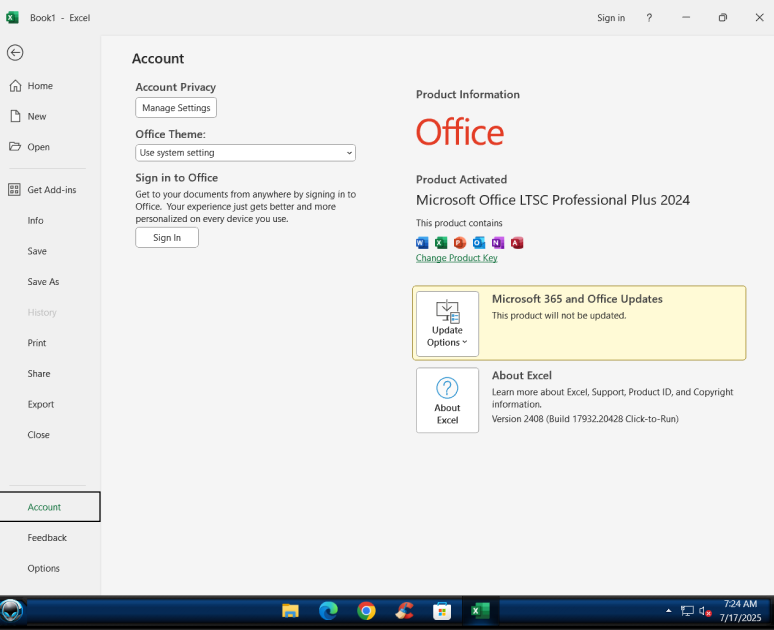Expand the Update Options menu
The height and width of the screenshot is (630, 774).
click(447, 323)
